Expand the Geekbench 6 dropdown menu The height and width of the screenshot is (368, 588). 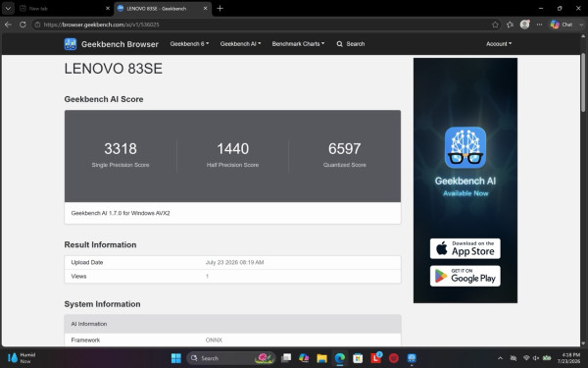pos(189,44)
